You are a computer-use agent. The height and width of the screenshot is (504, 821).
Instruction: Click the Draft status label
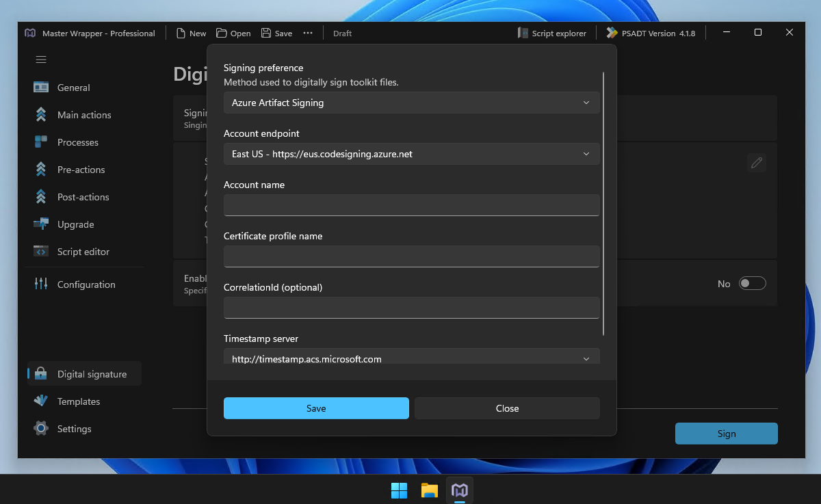[342, 34]
